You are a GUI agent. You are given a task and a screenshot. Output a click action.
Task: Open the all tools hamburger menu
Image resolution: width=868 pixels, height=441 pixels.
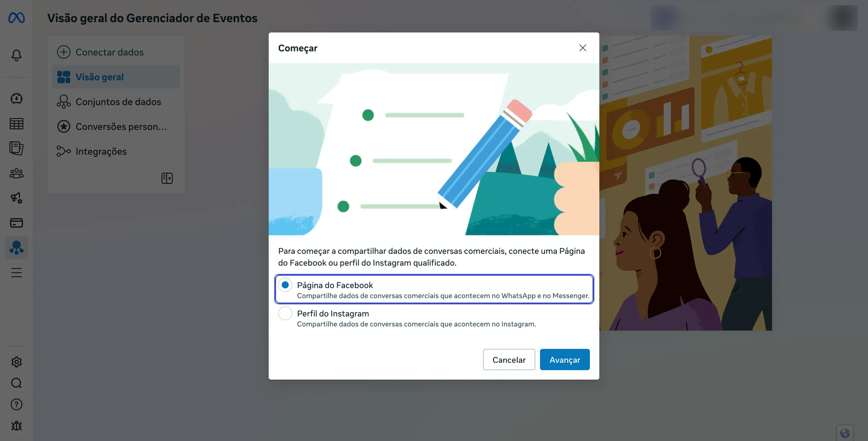point(17,272)
